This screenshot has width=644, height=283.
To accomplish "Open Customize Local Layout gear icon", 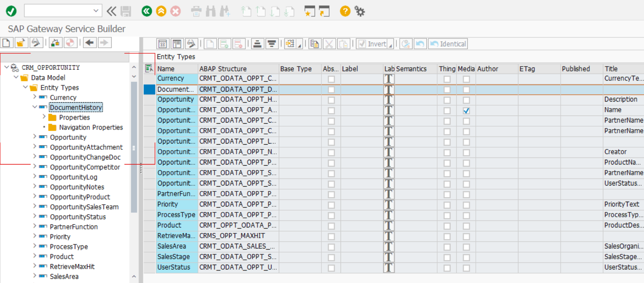I will click(360, 11).
